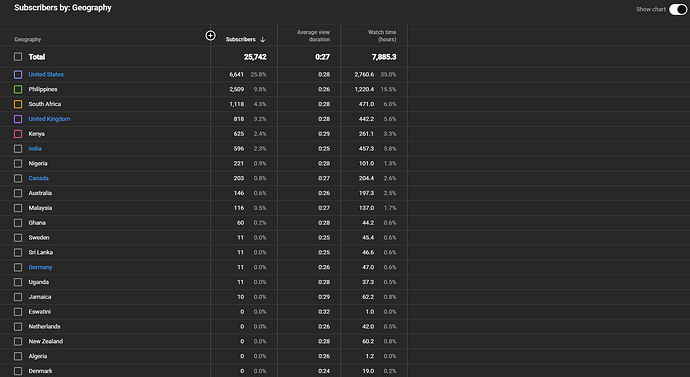Click the Philippines row label
690x377 pixels.
point(43,89)
